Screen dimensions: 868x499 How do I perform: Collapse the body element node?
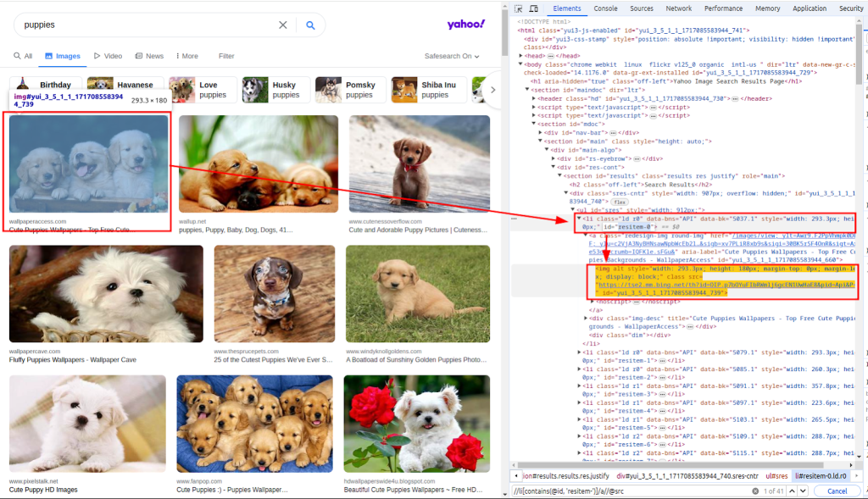tap(521, 64)
